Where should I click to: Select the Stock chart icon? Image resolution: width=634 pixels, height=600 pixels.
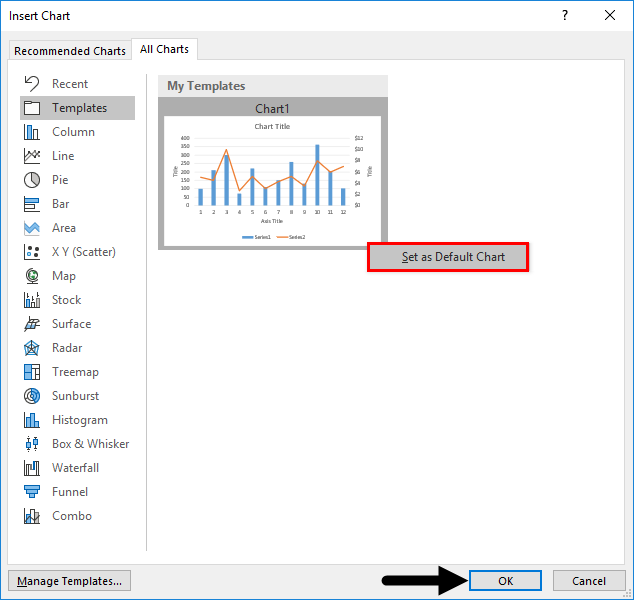32,300
